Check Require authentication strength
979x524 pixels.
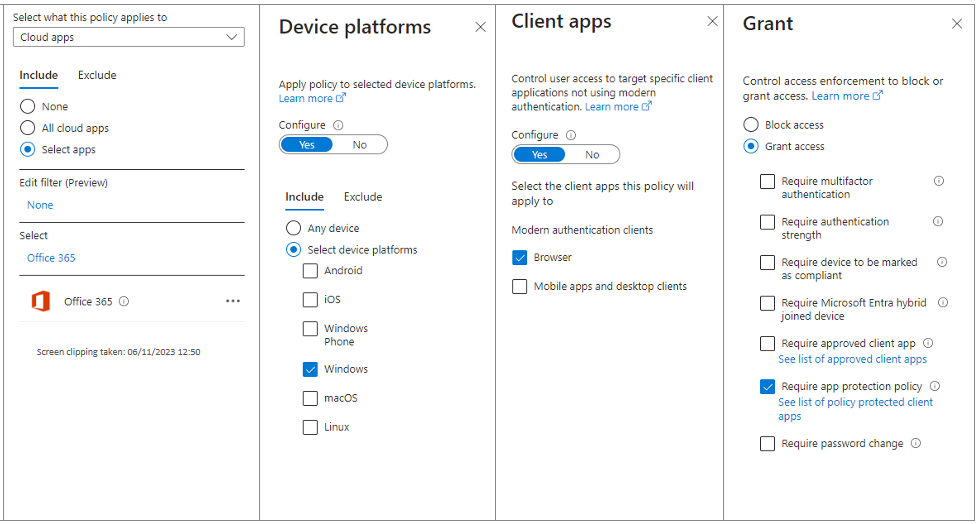pos(767,222)
